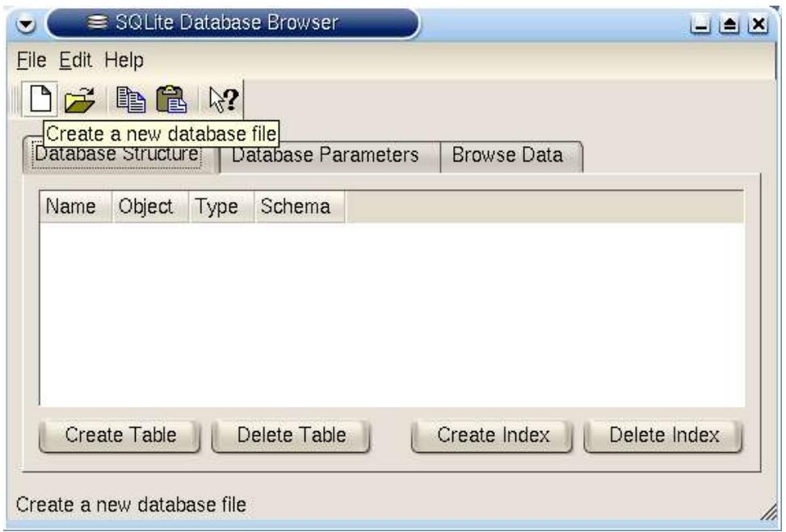Close the SQLite Database Browser window
Image resolution: width=786 pixels, height=532 pixels.
coord(759,23)
